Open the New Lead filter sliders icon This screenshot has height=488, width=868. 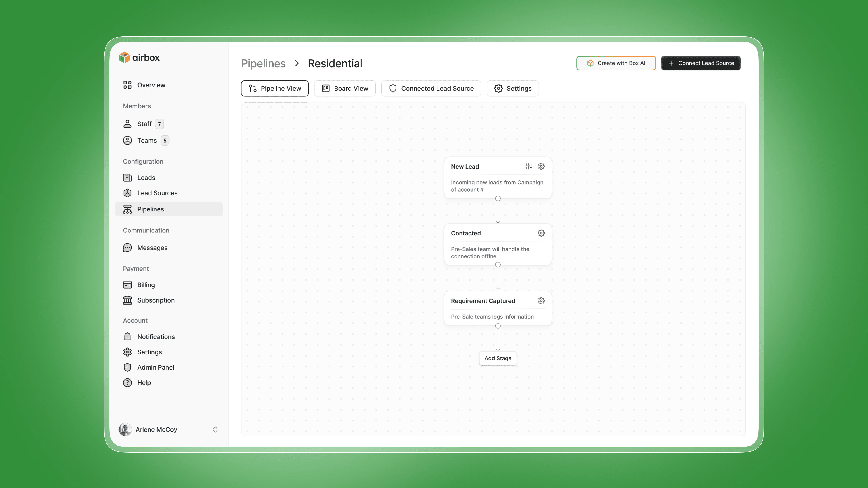click(x=528, y=166)
